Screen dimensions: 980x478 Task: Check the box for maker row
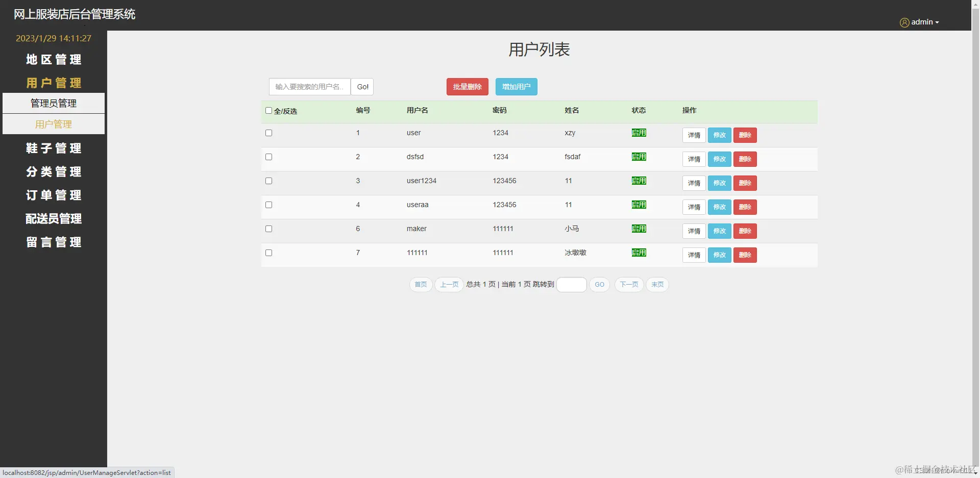tap(268, 229)
